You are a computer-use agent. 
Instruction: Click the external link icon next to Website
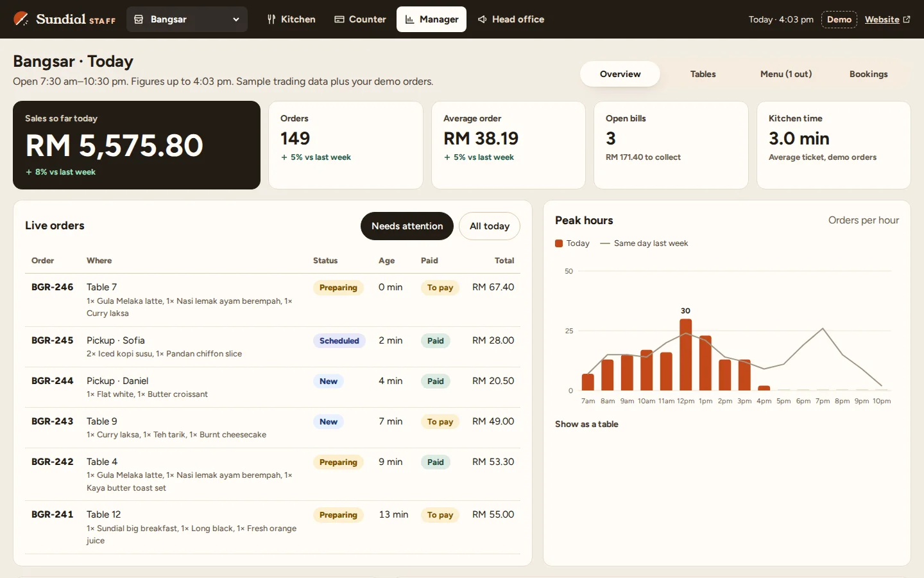click(907, 19)
